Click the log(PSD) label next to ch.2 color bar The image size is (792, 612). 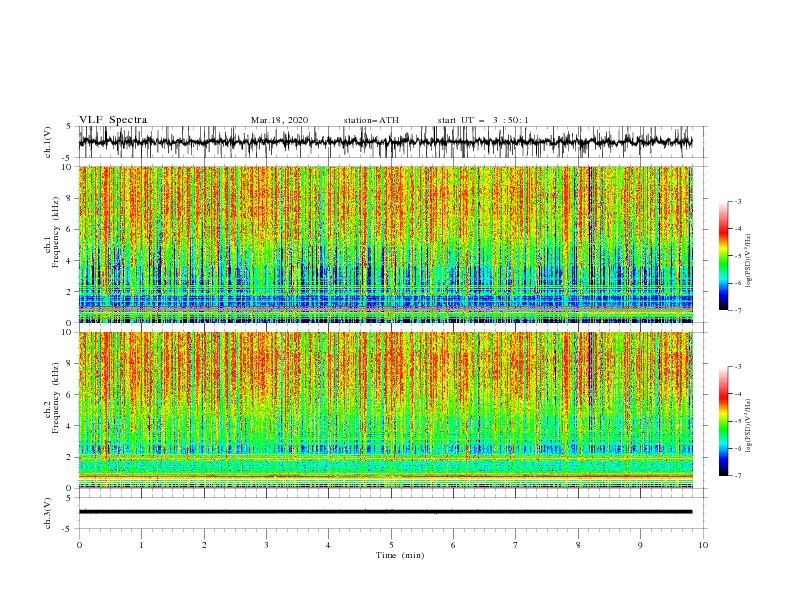coord(748,427)
